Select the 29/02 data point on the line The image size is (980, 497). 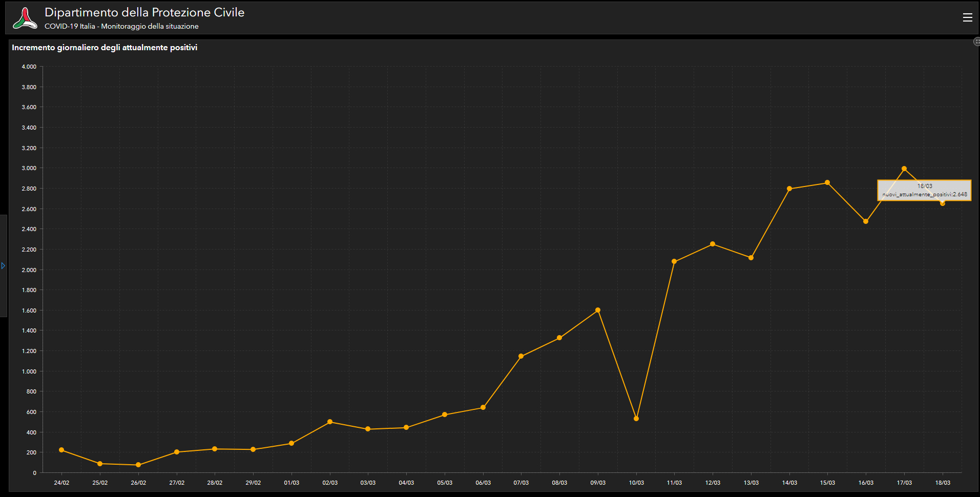point(253,449)
